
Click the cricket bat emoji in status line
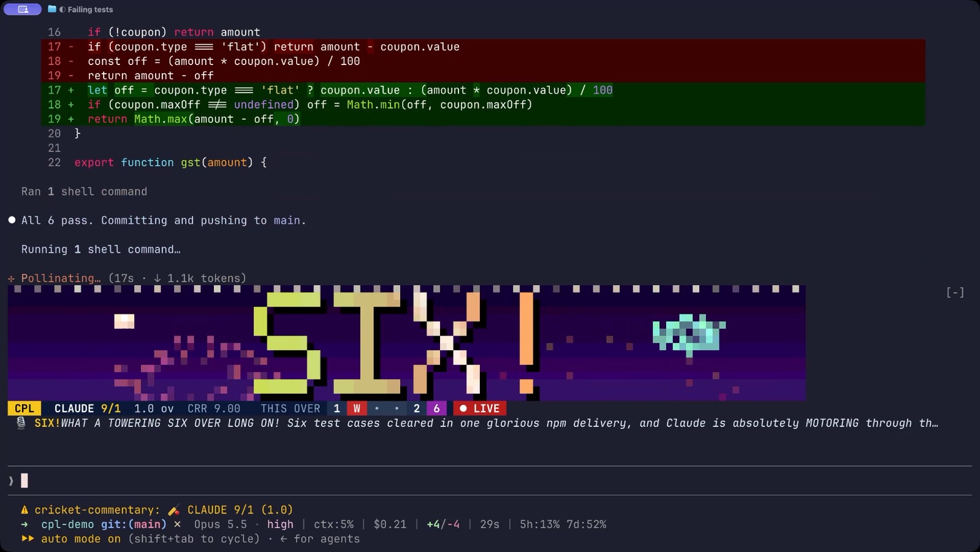pos(173,510)
